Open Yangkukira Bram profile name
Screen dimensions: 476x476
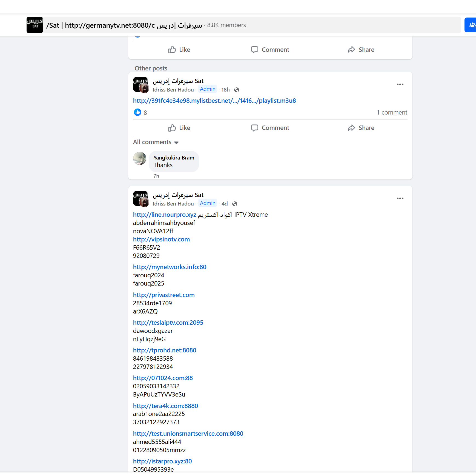click(x=174, y=158)
